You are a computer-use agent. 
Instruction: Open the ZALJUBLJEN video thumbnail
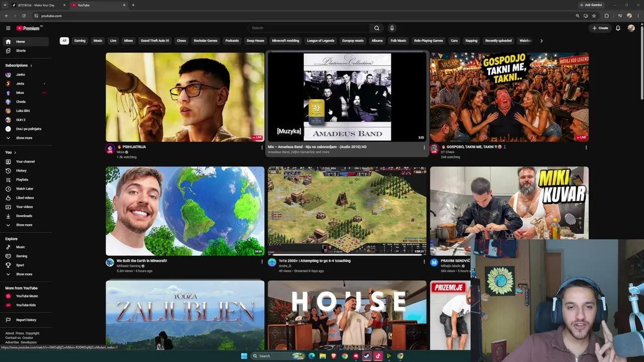(185, 315)
